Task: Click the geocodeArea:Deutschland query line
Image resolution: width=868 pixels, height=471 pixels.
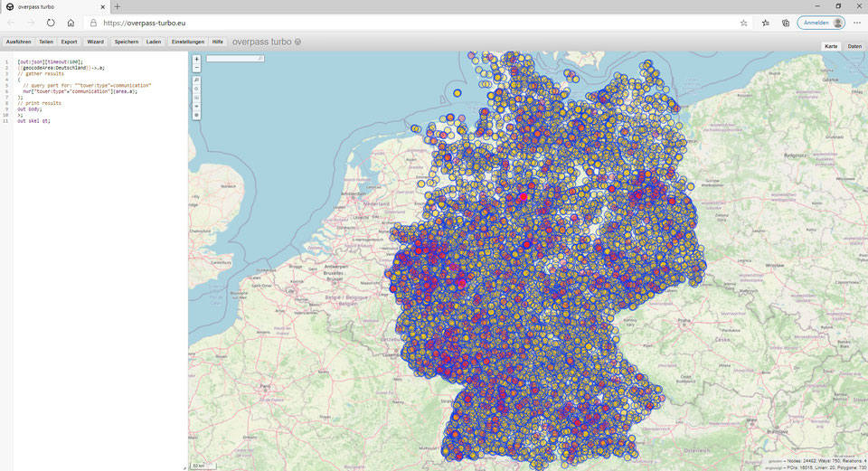Action: coord(61,68)
